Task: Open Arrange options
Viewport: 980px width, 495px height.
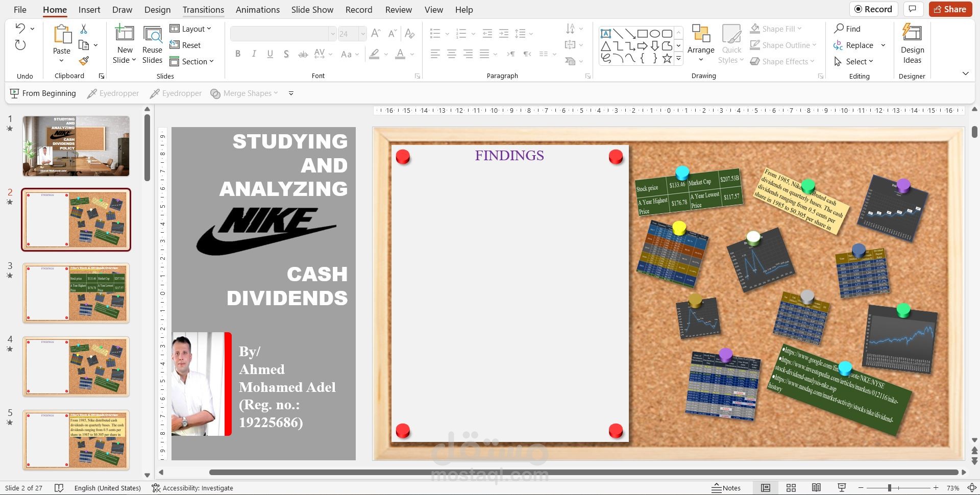Action: point(701,43)
